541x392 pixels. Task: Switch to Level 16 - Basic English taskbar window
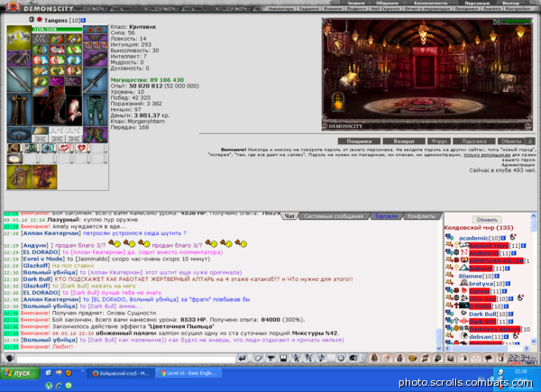[188, 373]
